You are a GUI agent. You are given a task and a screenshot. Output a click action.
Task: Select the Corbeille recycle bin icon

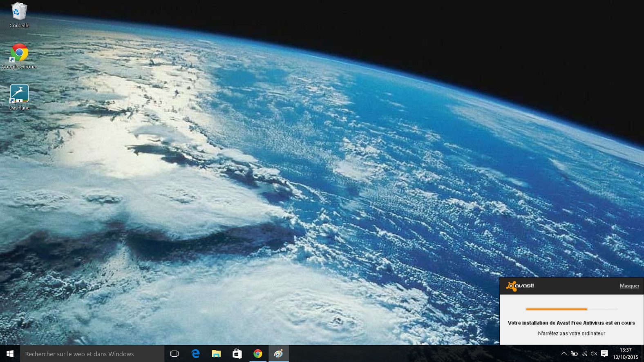pyautogui.click(x=19, y=16)
